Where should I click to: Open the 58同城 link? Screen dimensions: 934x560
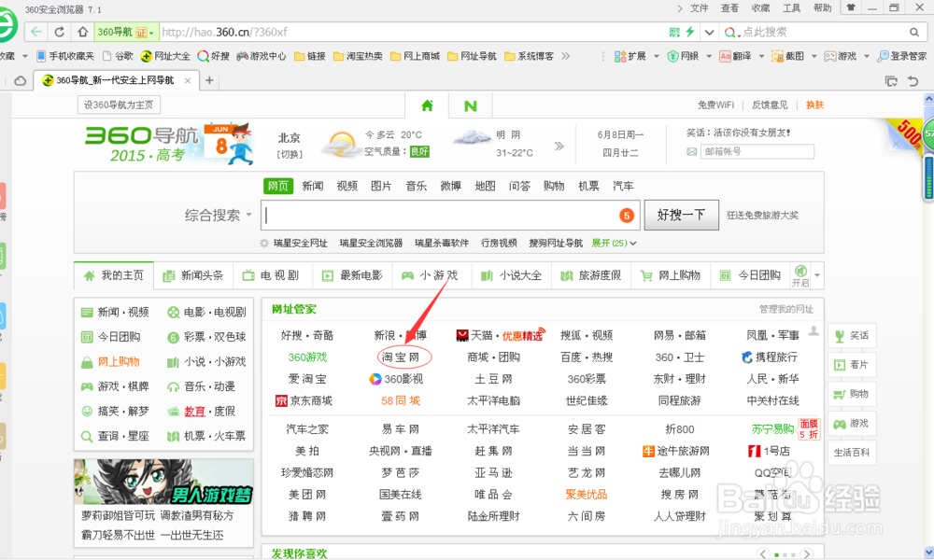pos(401,400)
